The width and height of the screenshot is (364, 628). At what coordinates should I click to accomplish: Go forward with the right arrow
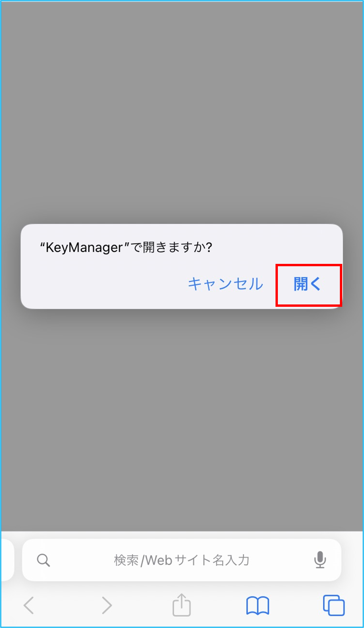107,605
